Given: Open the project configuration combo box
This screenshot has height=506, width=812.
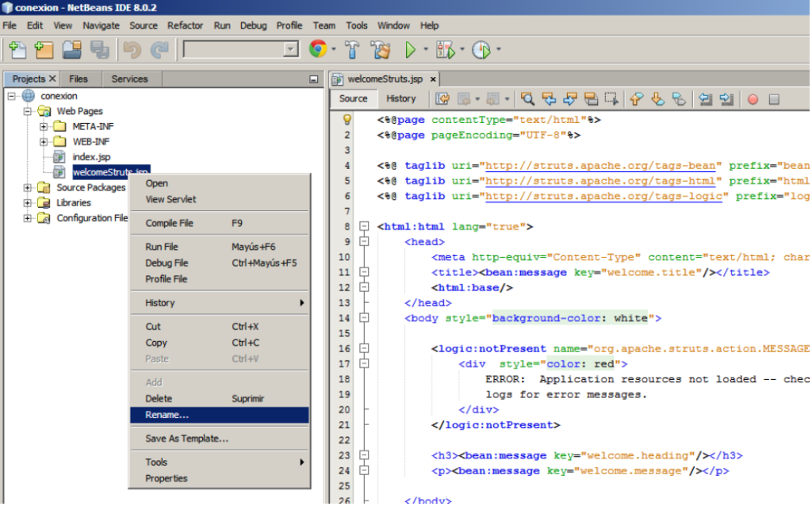Looking at the screenshot, I should click(x=241, y=50).
